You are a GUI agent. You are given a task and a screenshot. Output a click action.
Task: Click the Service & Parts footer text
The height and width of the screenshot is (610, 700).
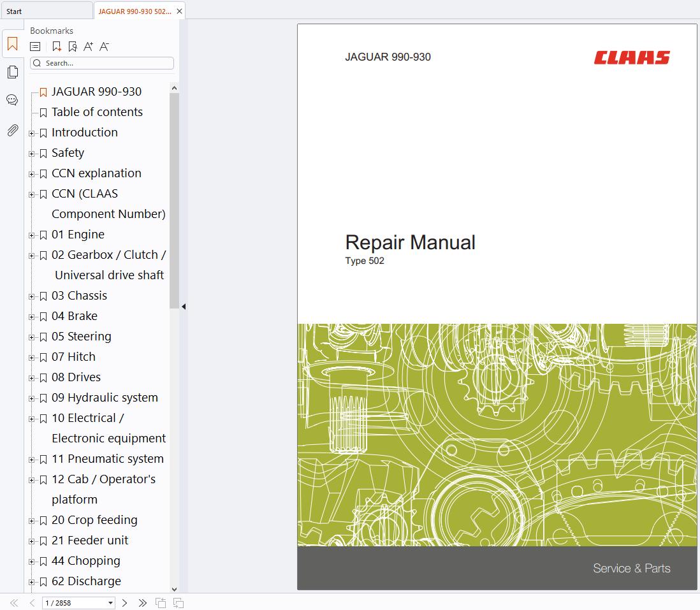click(631, 569)
